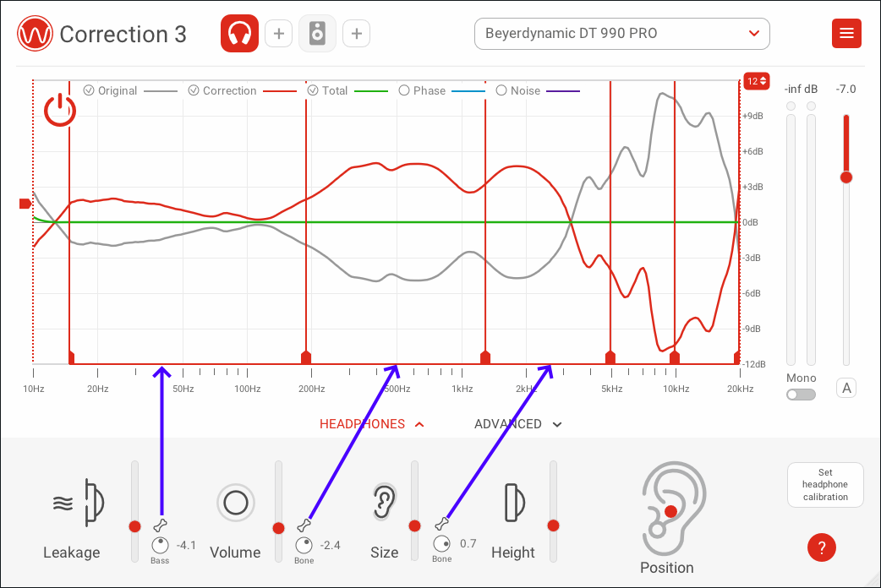Click the output level slider handle
The width and height of the screenshot is (881, 588).
coord(845,177)
